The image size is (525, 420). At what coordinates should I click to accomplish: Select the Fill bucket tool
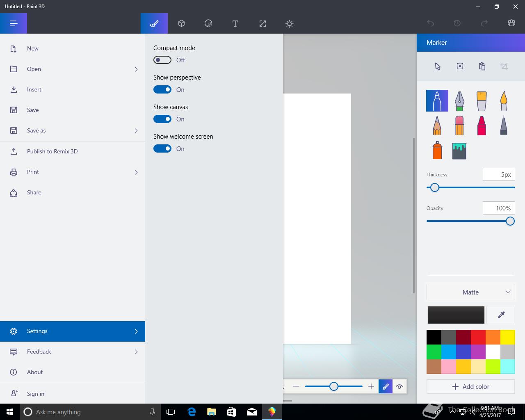459,151
